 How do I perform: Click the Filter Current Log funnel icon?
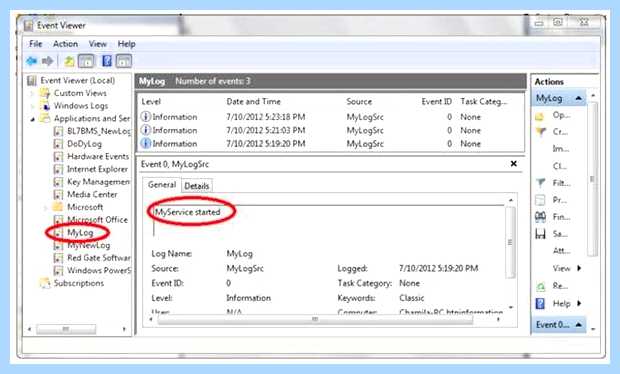click(541, 183)
